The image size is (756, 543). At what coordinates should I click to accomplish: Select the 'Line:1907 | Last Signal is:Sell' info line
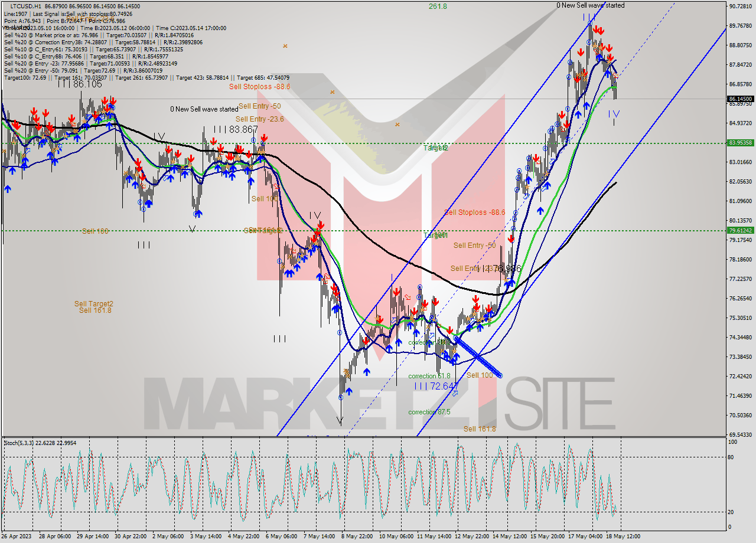tap(69, 14)
